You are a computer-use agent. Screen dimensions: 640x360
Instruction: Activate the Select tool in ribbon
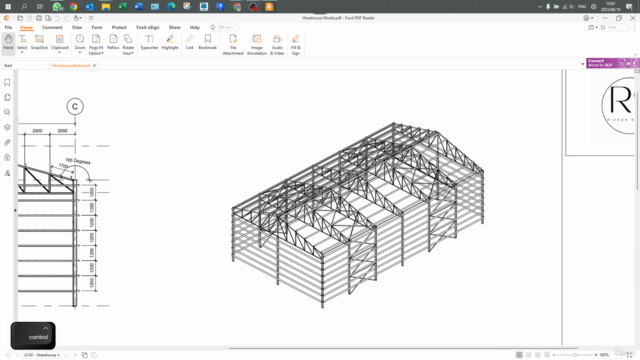pos(22,42)
